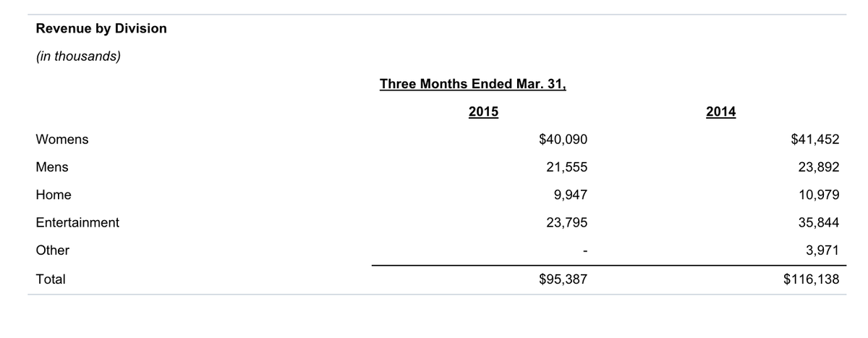Screen dimensions: 868x338
Task: Select the Home row label
Action: tap(54, 195)
